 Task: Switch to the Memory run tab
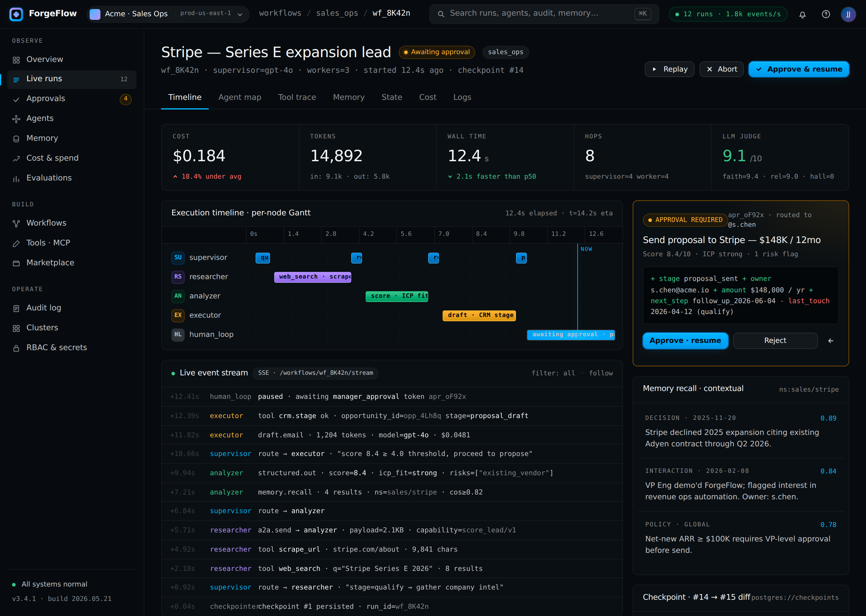[349, 97]
